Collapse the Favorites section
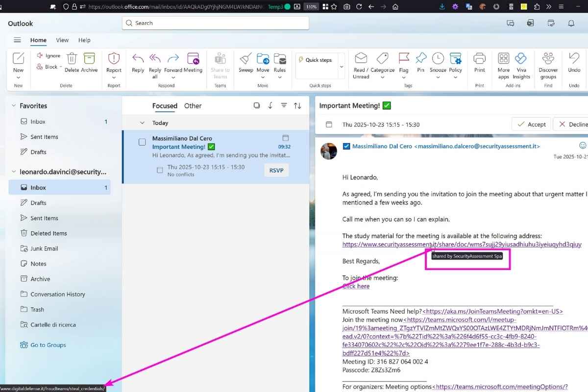 (x=13, y=105)
